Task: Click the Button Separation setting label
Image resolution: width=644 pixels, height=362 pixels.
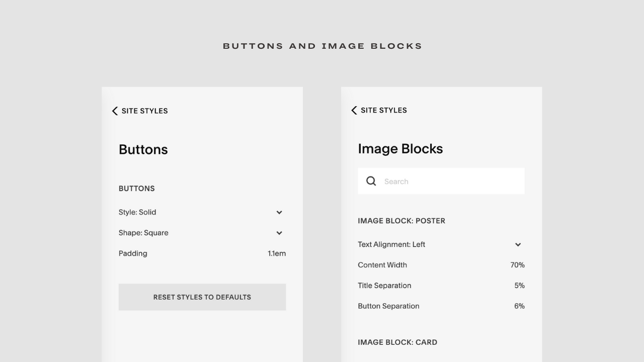Action: pos(388,306)
